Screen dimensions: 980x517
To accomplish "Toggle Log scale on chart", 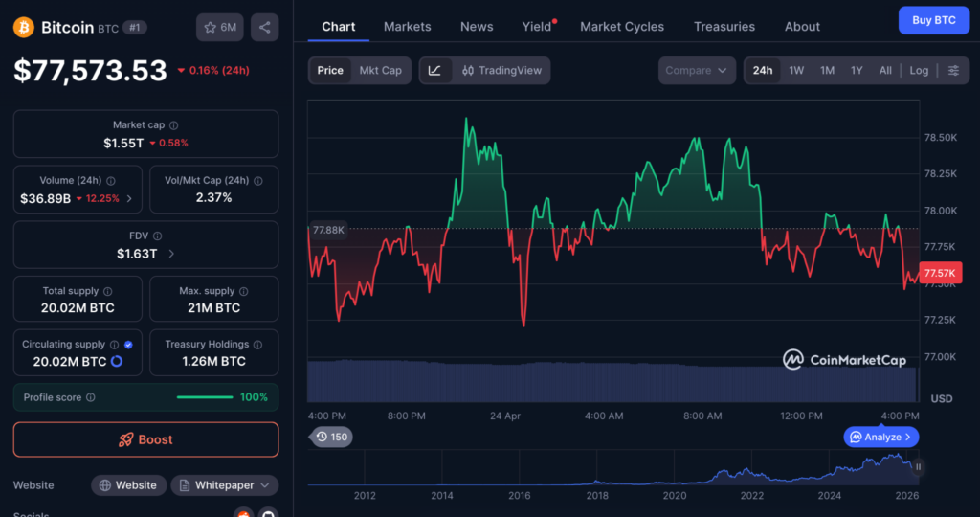I will pos(919,71).
